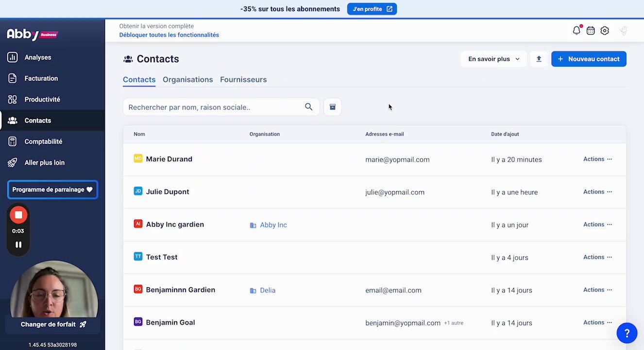Viewport: 644px width, 350px height.
Task: Focus the contact search field
Action: click(x=214, y=107)
